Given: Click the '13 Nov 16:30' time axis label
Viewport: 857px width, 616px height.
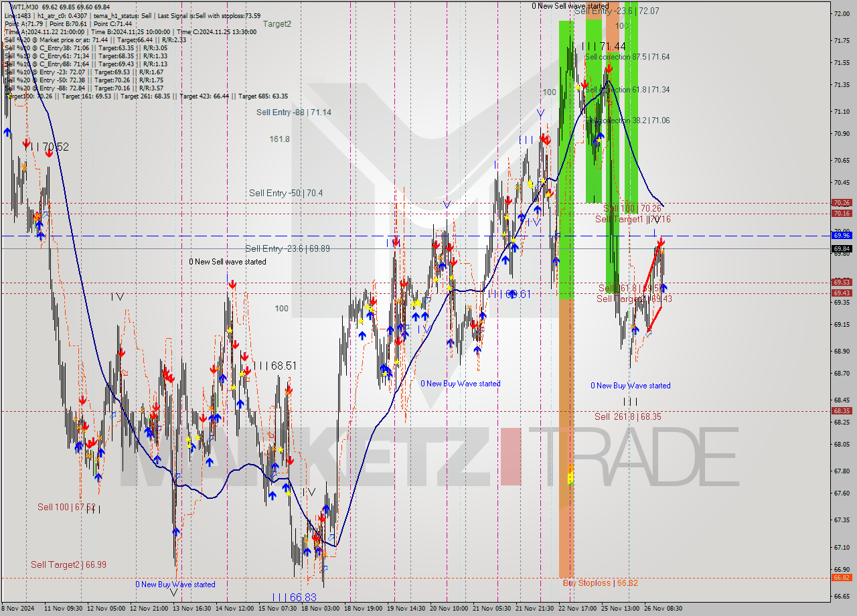Looking at the screenshot, I should click(191, 609).
